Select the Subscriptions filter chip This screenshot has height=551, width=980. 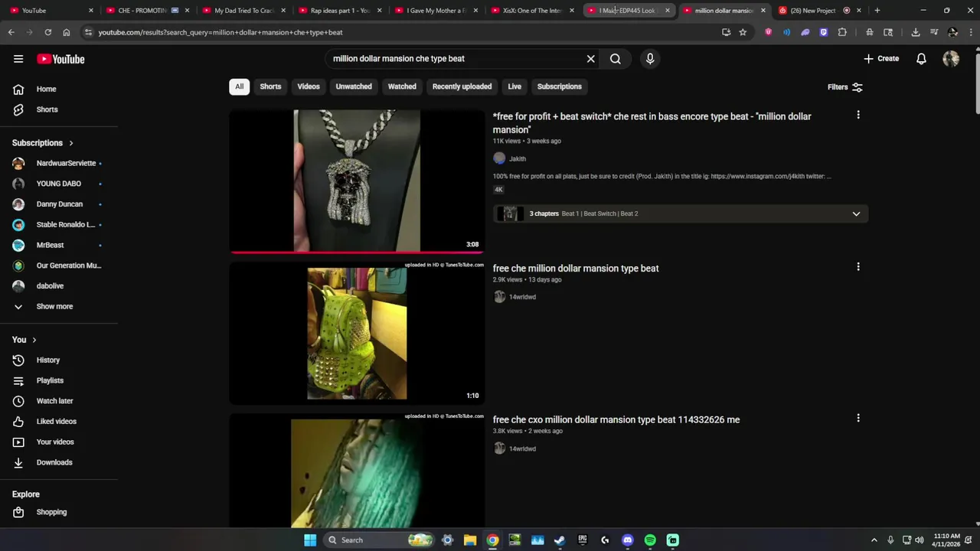pyautogui.click(x=560, y=86)
